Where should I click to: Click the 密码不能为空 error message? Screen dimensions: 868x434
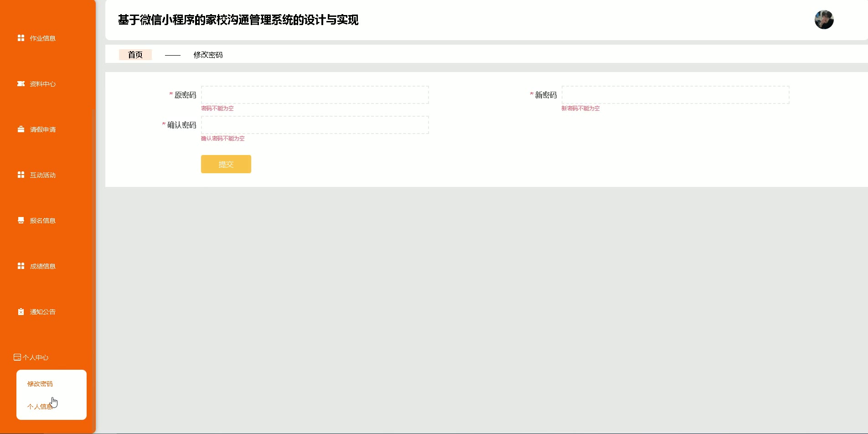[217, 108]
